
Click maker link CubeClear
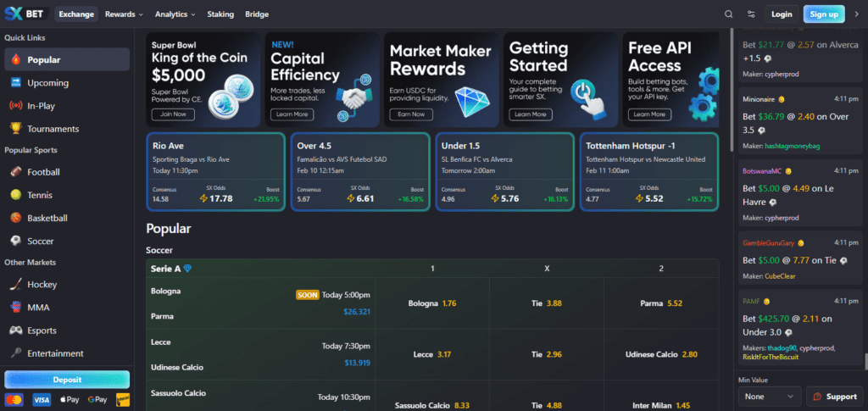tap(782, 276)
